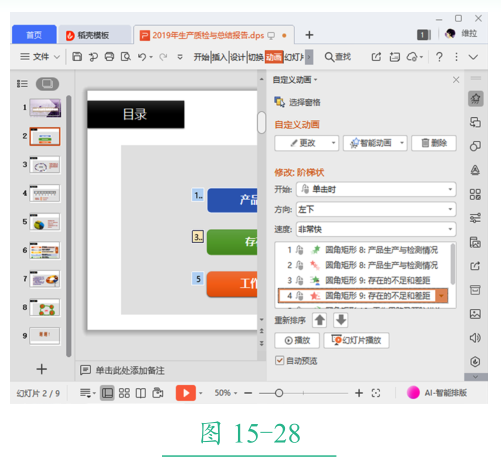Open the three-dot more options menu

456,57
